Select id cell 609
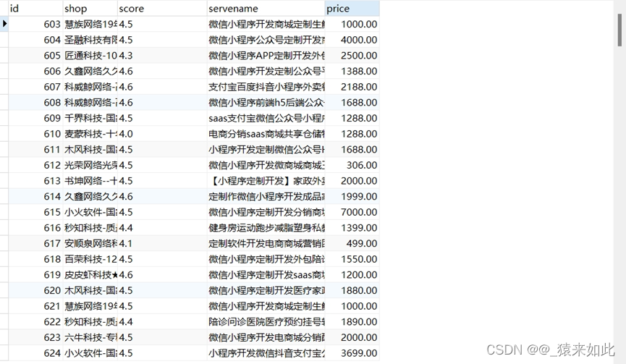 (35, 118)
